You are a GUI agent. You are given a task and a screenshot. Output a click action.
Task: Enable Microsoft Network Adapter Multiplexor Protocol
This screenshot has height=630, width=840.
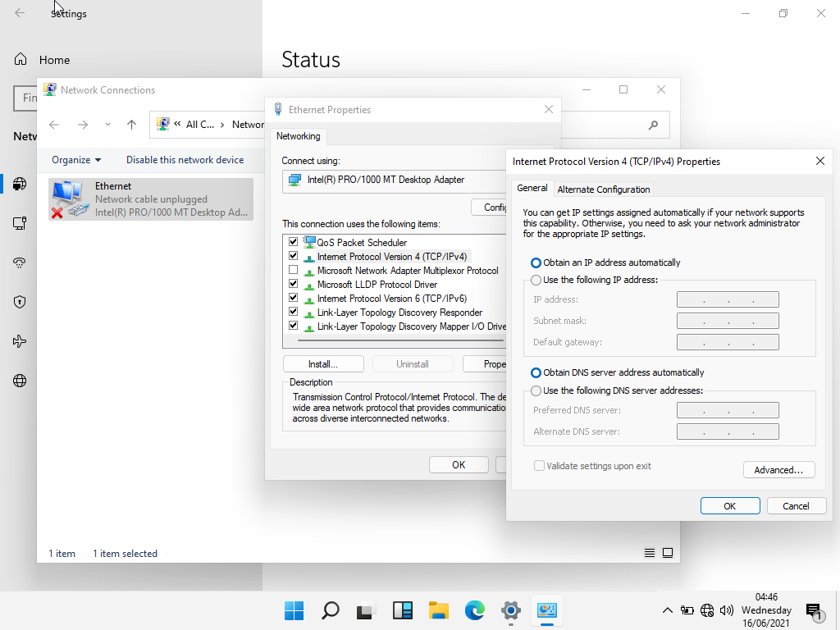293,269
